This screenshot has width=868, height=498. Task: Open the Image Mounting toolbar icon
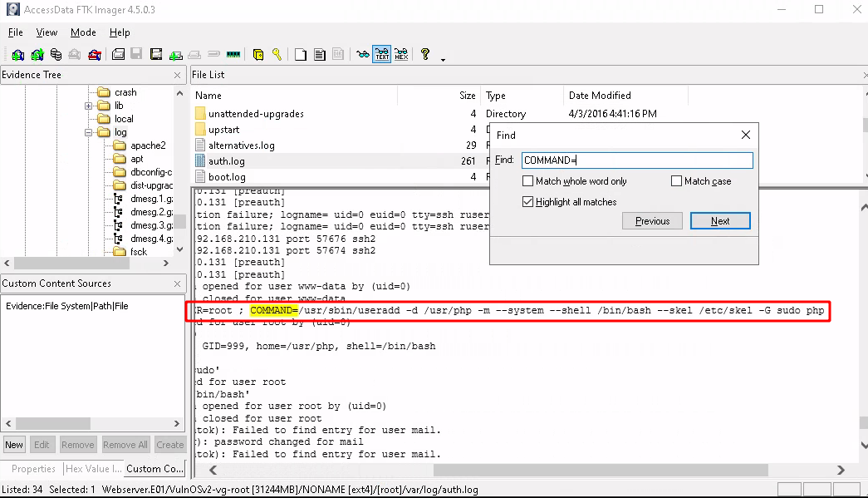(56, 54)
